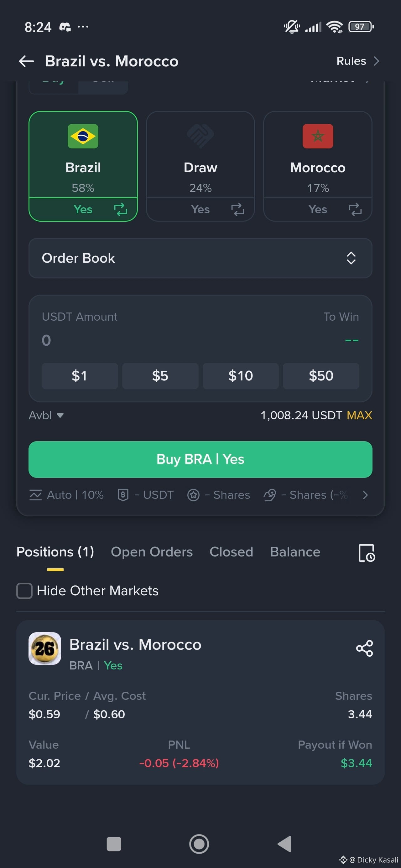The width and height of the screenshot is (401, 868).
Task: Open the Avbl balance dropdown
Action: [46, 415]
